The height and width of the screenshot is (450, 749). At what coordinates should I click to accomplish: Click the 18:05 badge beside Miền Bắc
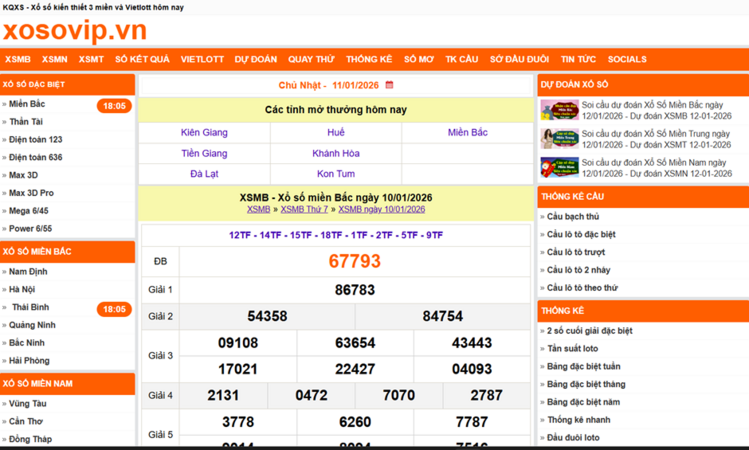(x=114, y=105)
